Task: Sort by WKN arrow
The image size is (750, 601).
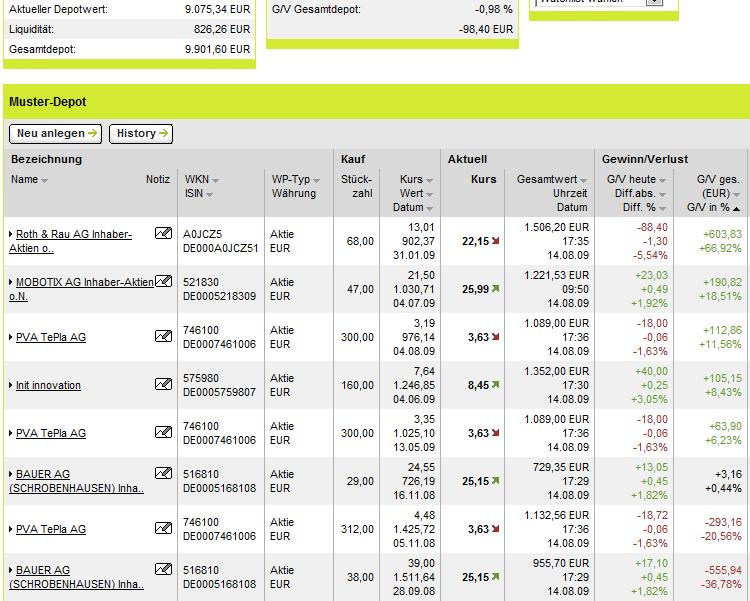Action: (215, 180)
